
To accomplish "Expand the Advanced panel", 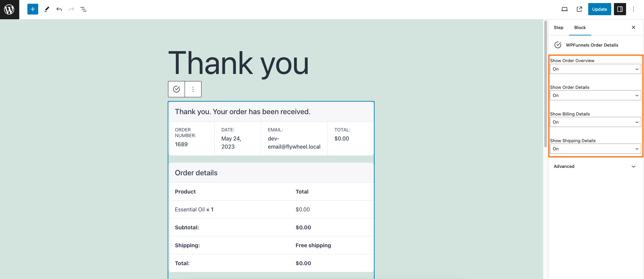I will [x=595, y=167].
